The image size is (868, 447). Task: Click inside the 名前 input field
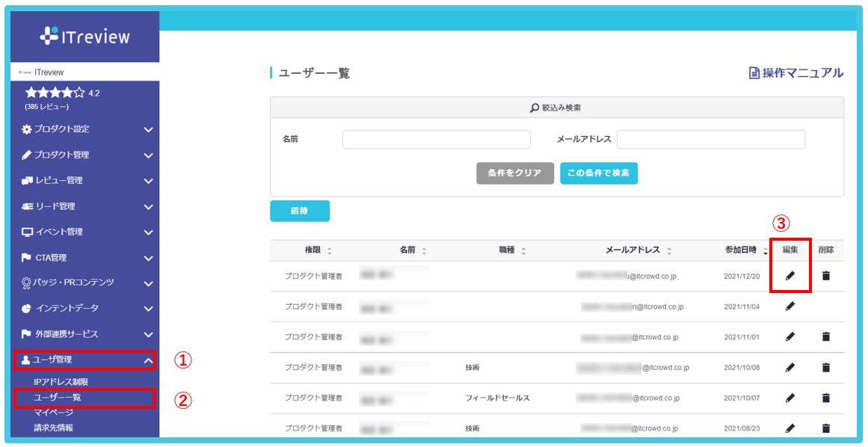[435, 139]
